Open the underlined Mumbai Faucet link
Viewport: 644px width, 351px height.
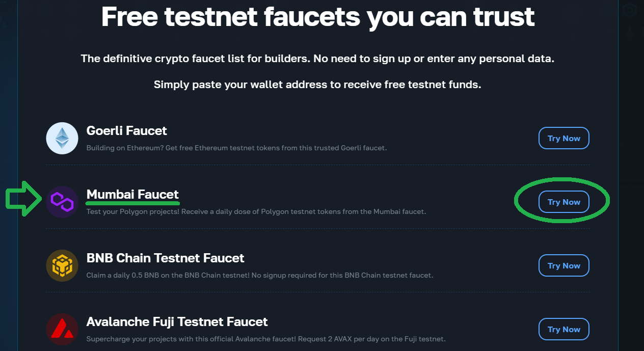[132, 195]
